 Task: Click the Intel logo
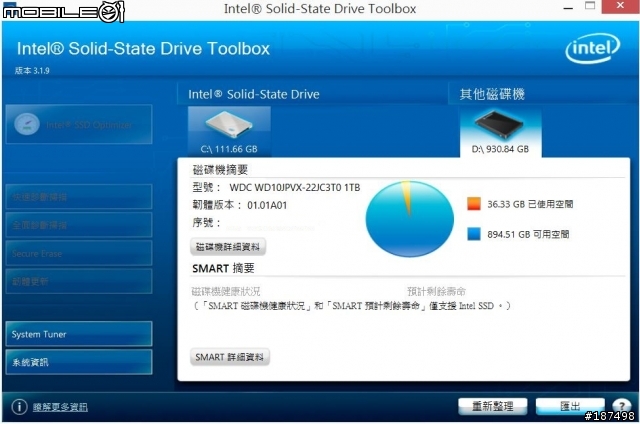(593, 49)
